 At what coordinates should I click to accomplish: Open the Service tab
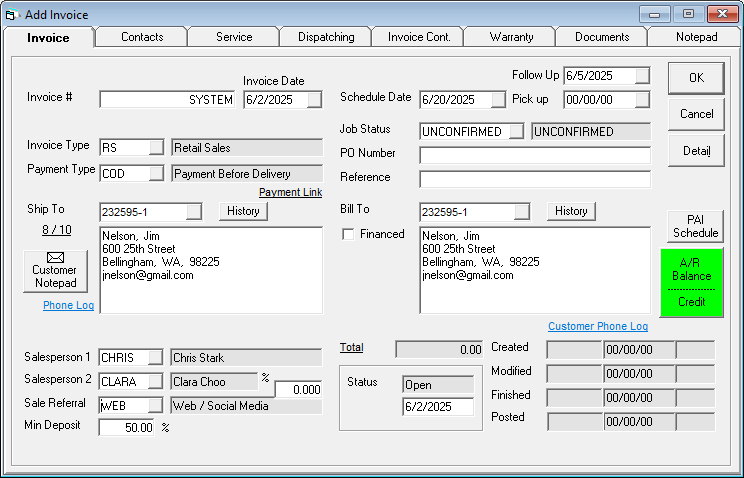(234, 37)
